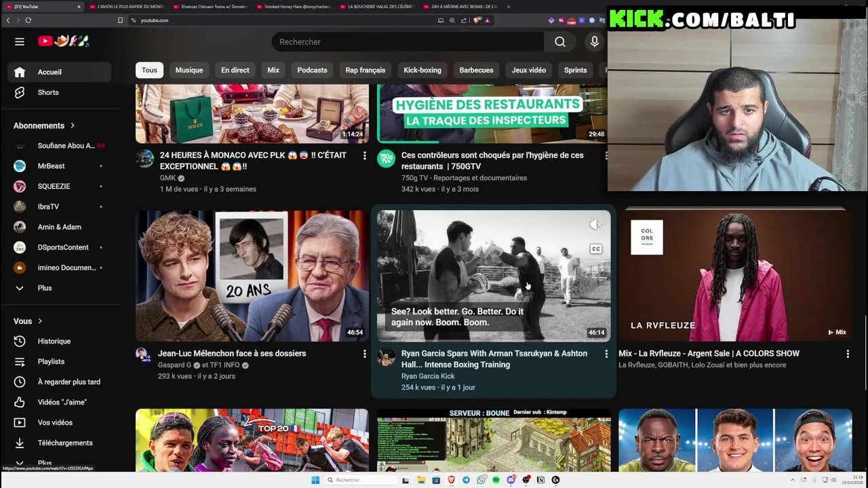
Task: Open Historique from the sidebar
Action: [x=60, y=341]
